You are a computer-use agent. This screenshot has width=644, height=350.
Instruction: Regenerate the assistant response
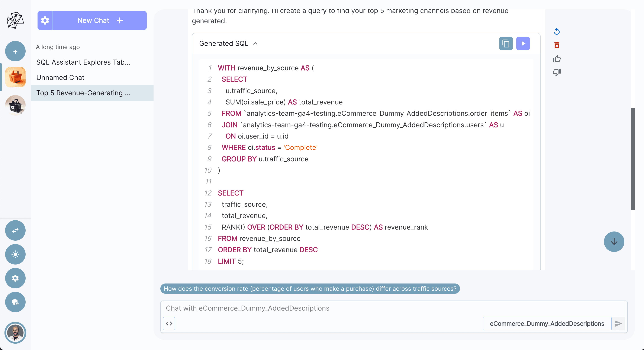(x=557, y=31)
